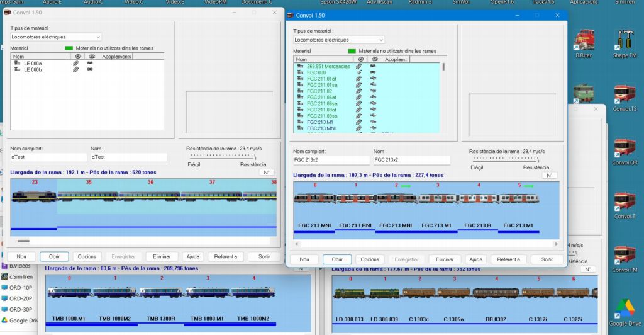Click pencil icon in LE 000a row
The image size is (644, 335).
(75, 64)
